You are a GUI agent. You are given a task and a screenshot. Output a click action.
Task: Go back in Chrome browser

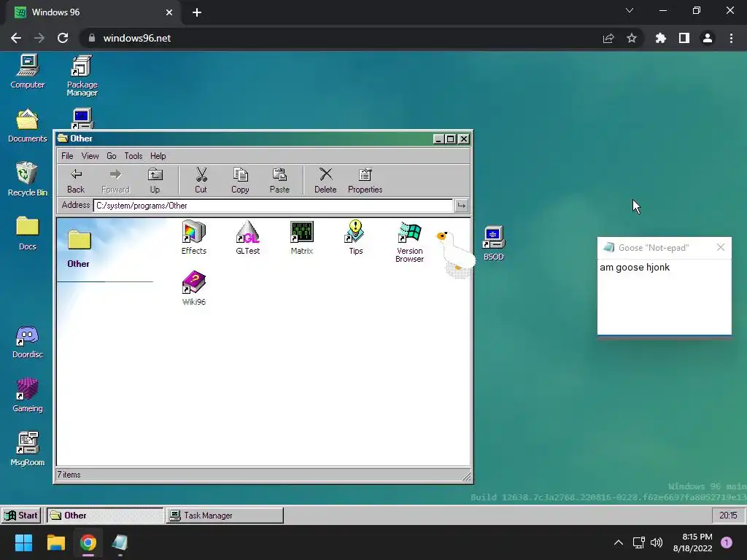(16, 38)
